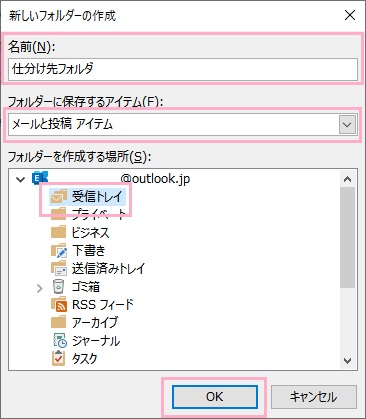Select RSS フィード in the folder tree
366x419 pixels.
pyautogui.click(x=103, y=304)
